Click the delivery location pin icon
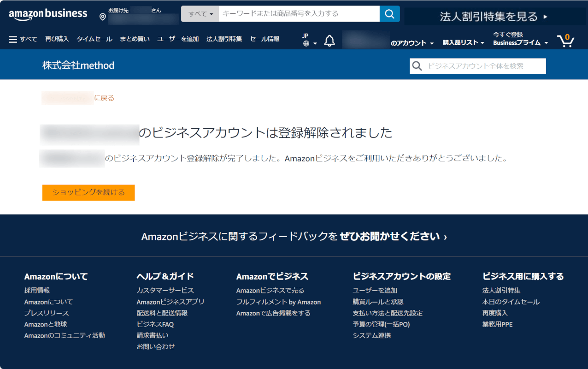The width and height of the screenshot is (588, 369). pos(102,17)
